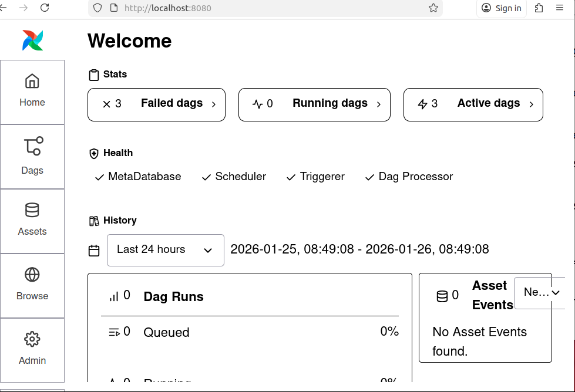Show the Running dags list
The height and width of the screenshot is (392, 575).
(314, 104)
